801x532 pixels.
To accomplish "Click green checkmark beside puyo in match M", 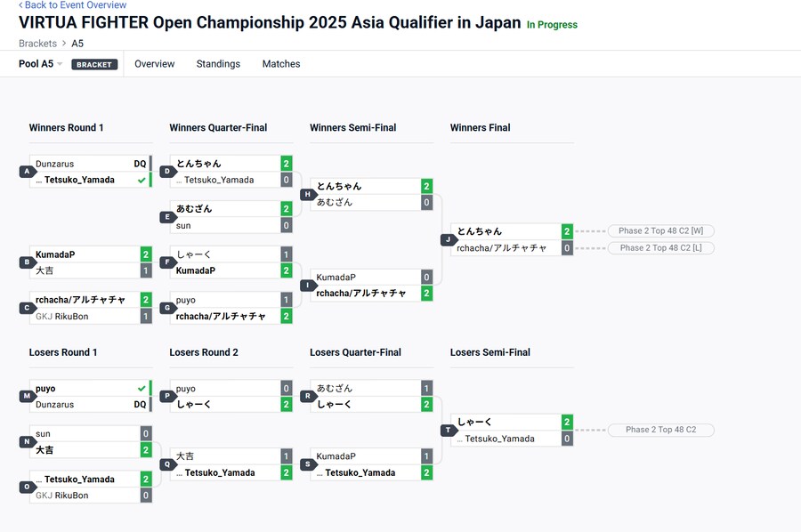I will [142, 389].
